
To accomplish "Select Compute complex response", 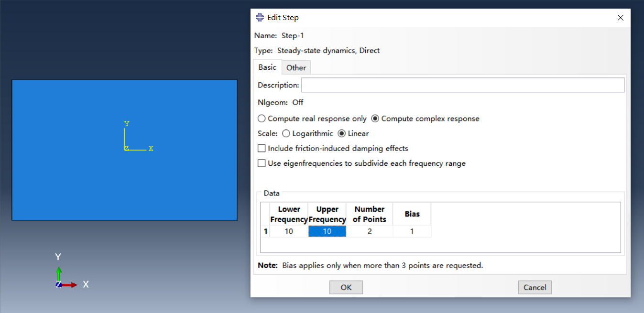I will click(375, 118).
